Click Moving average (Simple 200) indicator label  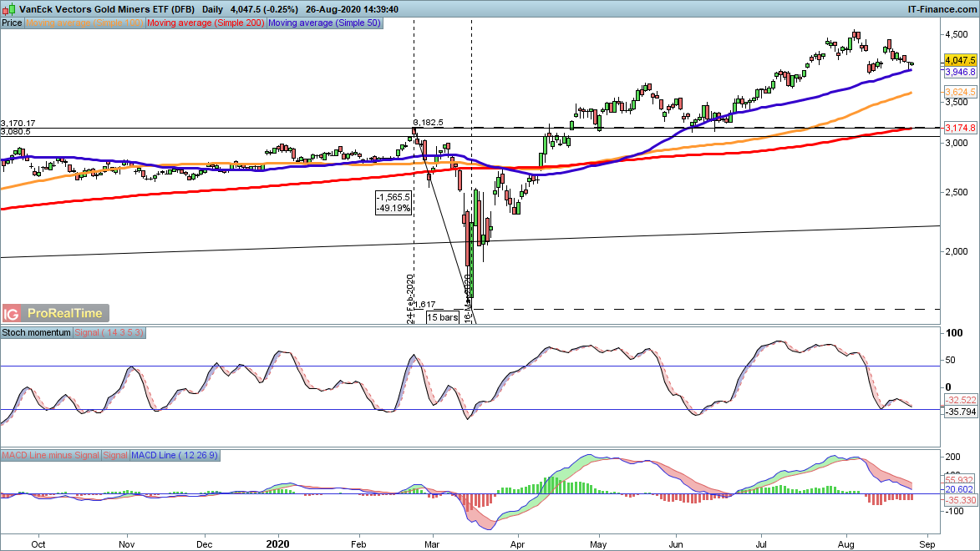point(206,23)
